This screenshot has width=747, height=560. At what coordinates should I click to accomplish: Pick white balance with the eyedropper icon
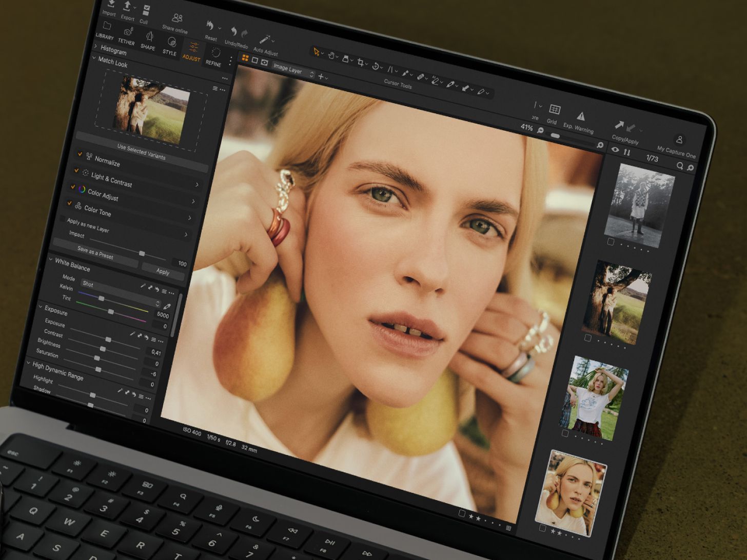[166, 307]
